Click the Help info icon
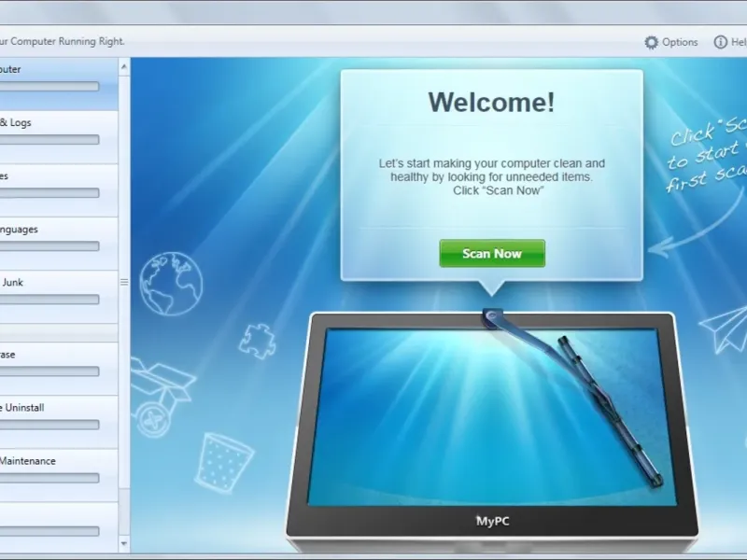 [x=720, y=42]
